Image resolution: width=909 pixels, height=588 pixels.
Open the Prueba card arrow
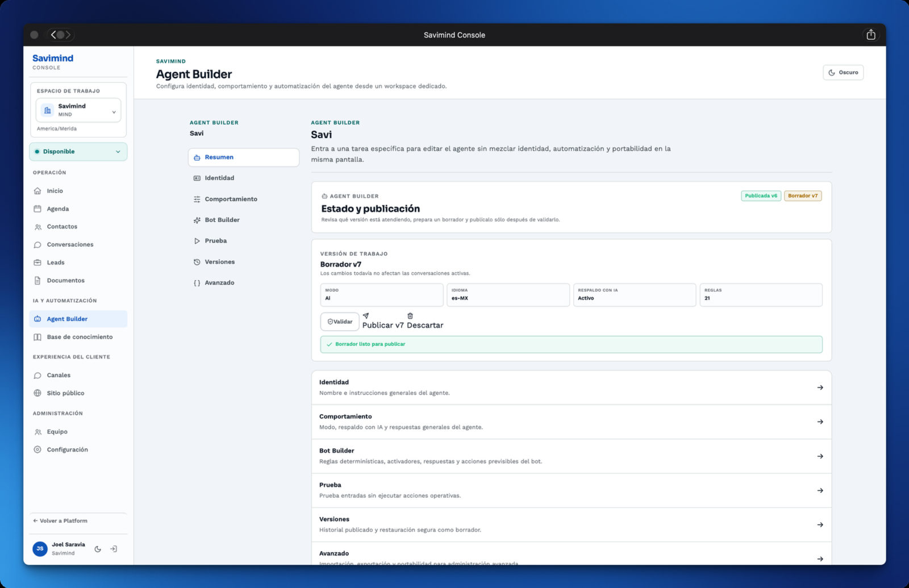820,490
